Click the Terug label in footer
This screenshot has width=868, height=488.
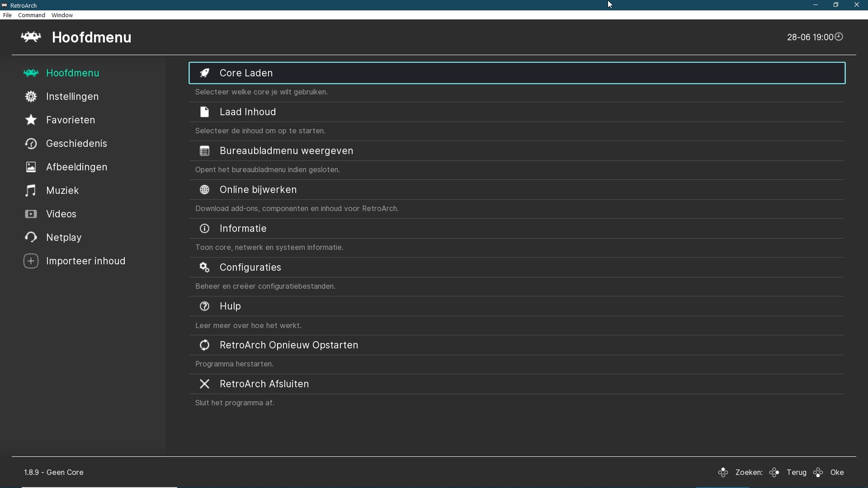[796, 473]
